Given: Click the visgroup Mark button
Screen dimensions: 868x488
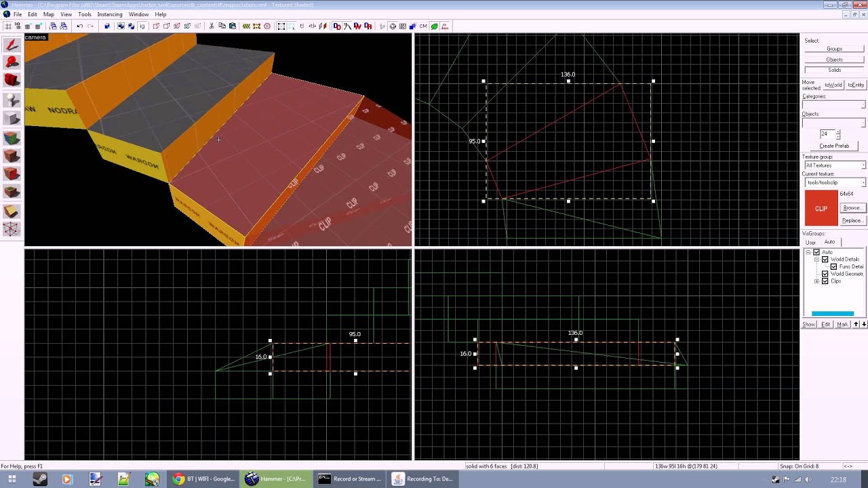Looking at the screenshot, I should (x=842, y=325).
